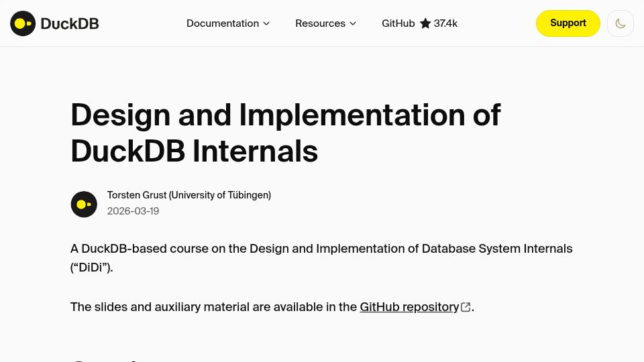Image resolution: width=644 pixels, height=362 pixels.
Task: Click the Documentation chevron arrow
Action: coord(266,24)
